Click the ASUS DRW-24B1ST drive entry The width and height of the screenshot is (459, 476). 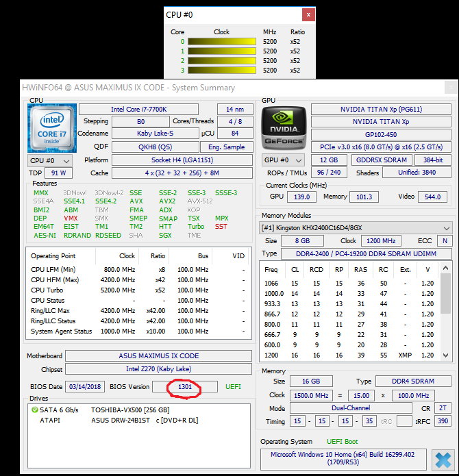(145, 420)
